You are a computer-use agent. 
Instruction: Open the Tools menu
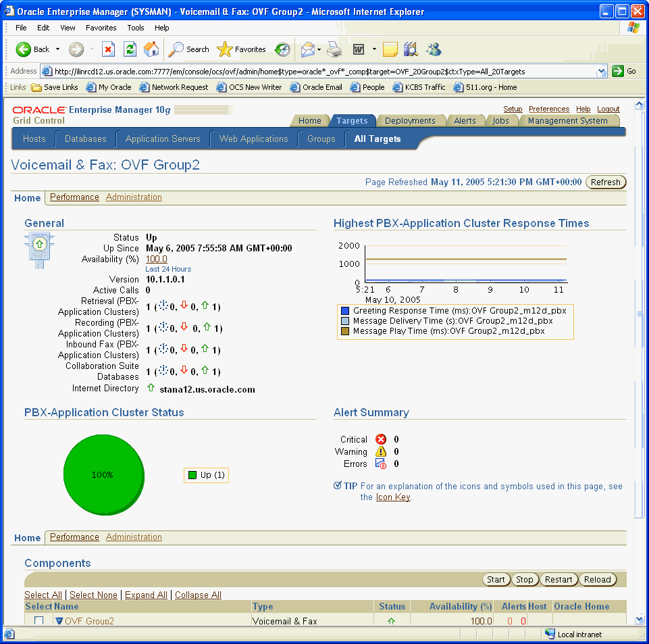click(135, 28)
